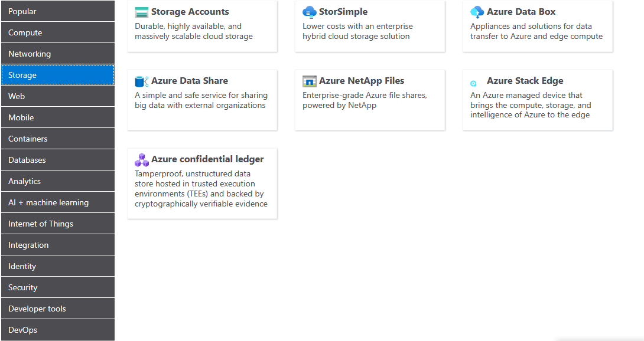The height and width of the screenshot is (341, 644).
Task: Open the Azure Data Box title
Action: click(x=521, y=12)
